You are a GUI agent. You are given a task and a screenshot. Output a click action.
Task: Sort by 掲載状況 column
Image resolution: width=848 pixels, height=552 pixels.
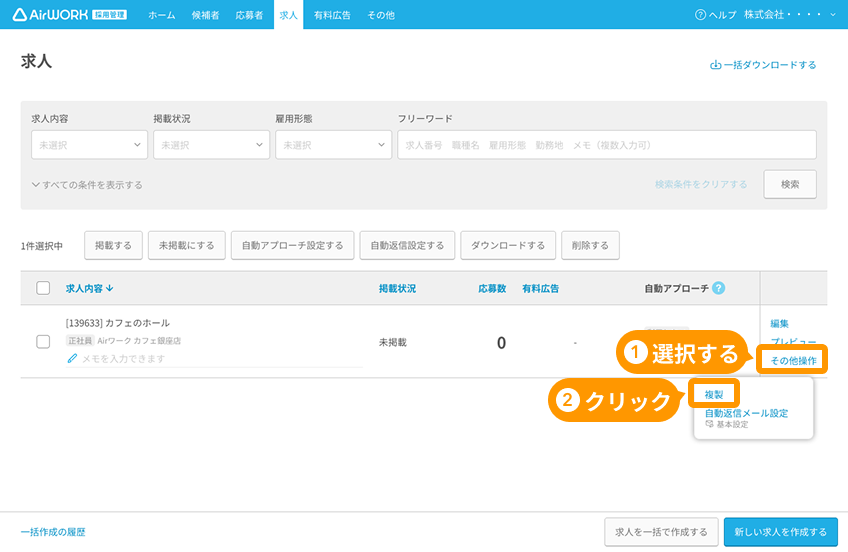pyautogui.click(x=398, y=288)
